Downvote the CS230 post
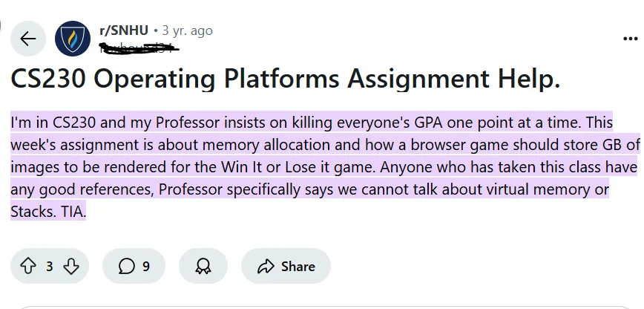Viewport: 644px width, 309px height. tap(71, 266)
